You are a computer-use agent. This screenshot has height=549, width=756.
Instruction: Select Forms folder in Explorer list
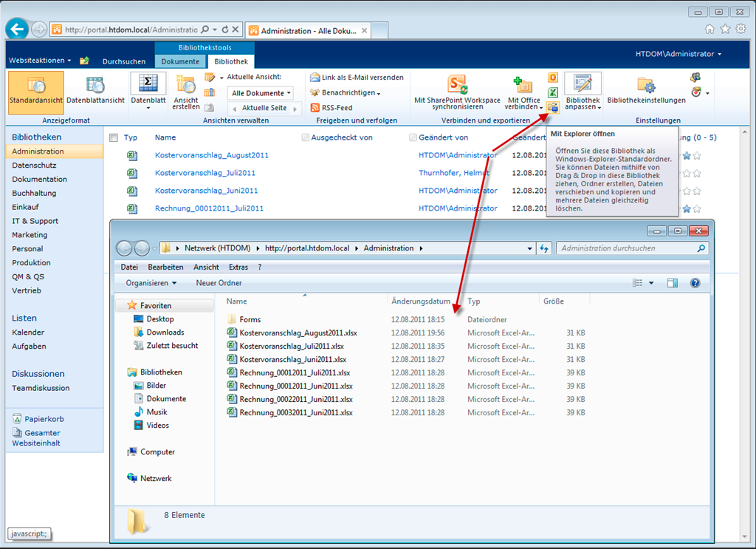coord(250,319)
